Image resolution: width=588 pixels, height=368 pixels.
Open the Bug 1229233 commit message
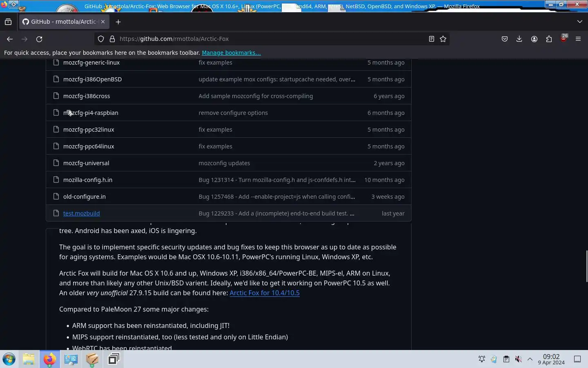point(276,213)
